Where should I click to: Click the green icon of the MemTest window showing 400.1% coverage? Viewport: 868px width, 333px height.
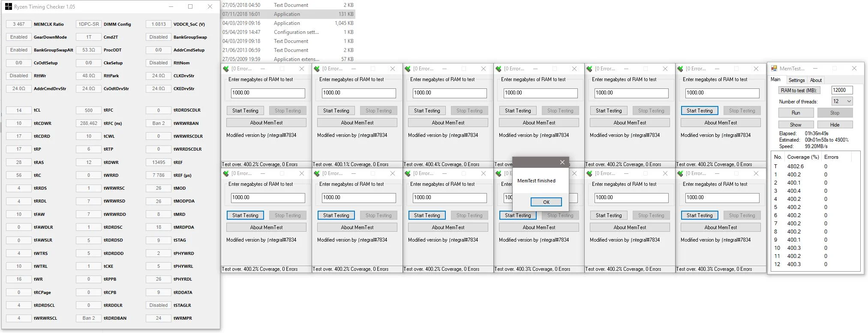coord(317,69)
